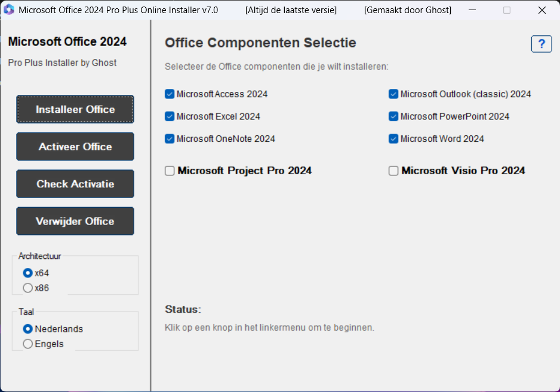Click the Verwijder Office button

[x=75, y=221]
